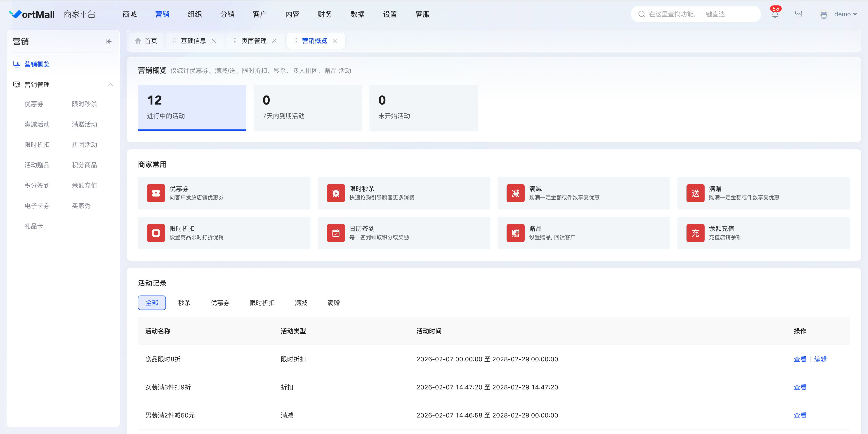868x434 pixels.
Task: Open the 日历签到 calendar check-in icon
Action: click(336, 233)
